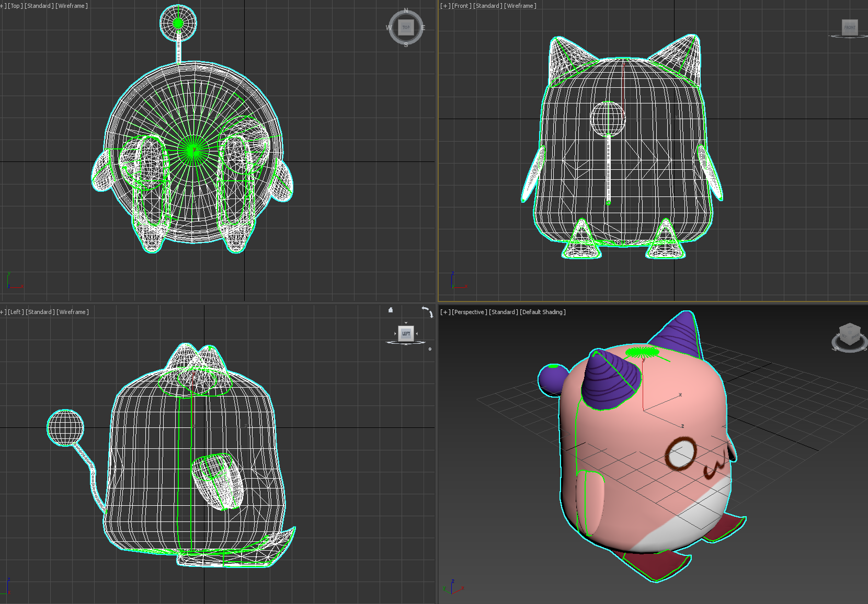The height and width of the screenshot is (604, 868).
Task: Click the triangle arrow below the LEFT ViewCube face
Action: point(406,344)
